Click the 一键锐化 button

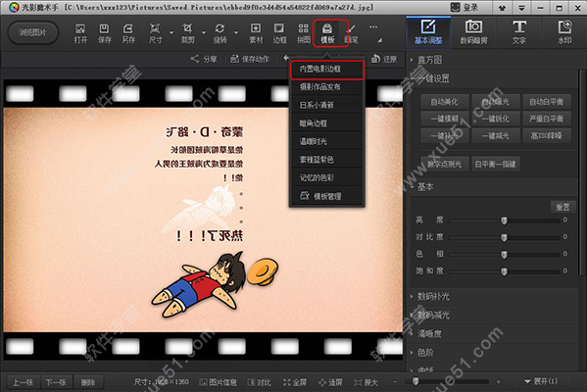click(496, 119)
